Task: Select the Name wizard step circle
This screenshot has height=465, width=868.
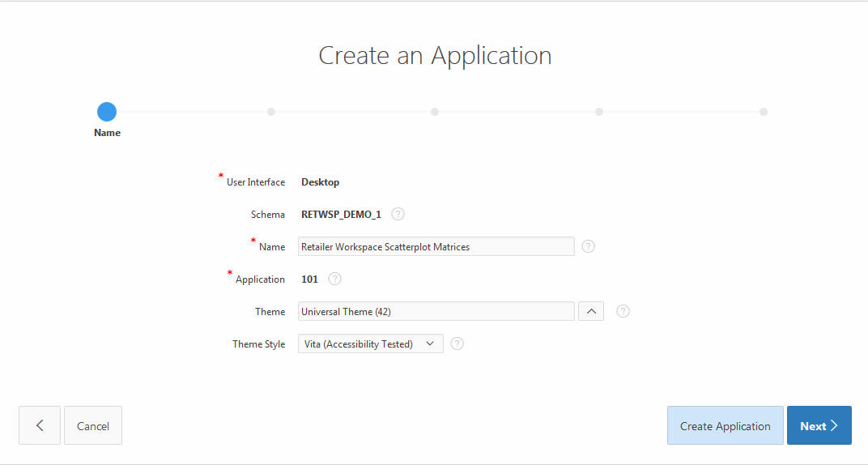Action: click(x=107, y=112)
